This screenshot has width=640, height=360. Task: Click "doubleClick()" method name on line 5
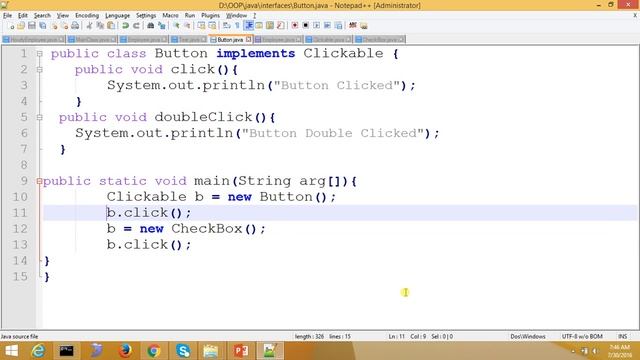point(210,118)
